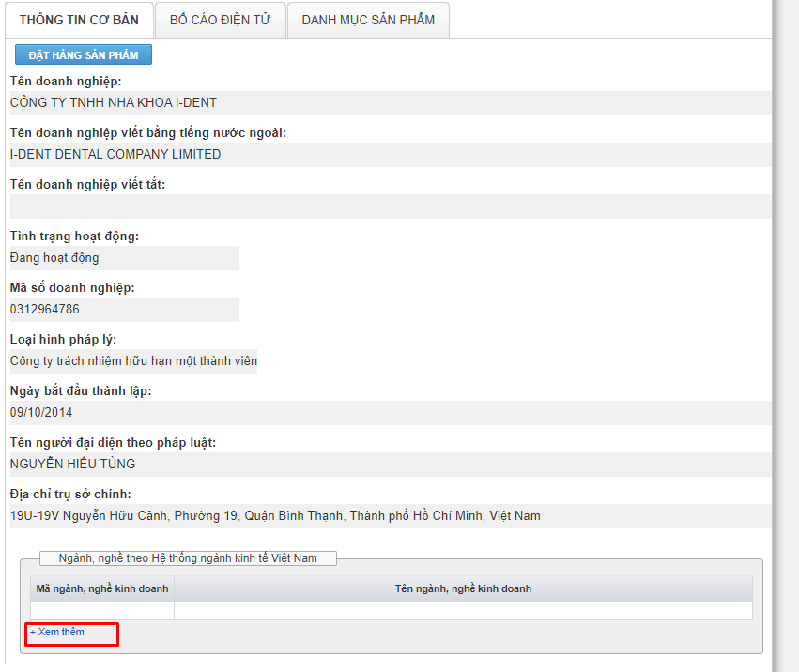Screen dimensions: 799x672
Task: Click the Ngành, nghề theo Hệ thống section title
Action: 188,558
